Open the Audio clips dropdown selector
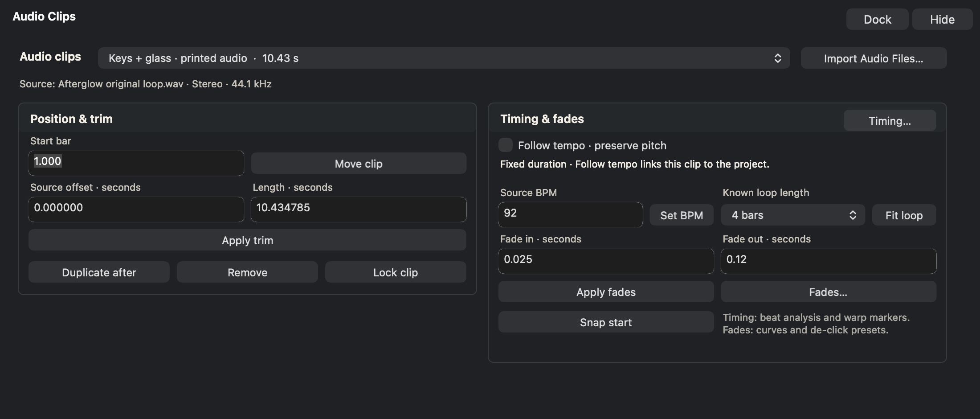The image size is (980, 419). 444,58
